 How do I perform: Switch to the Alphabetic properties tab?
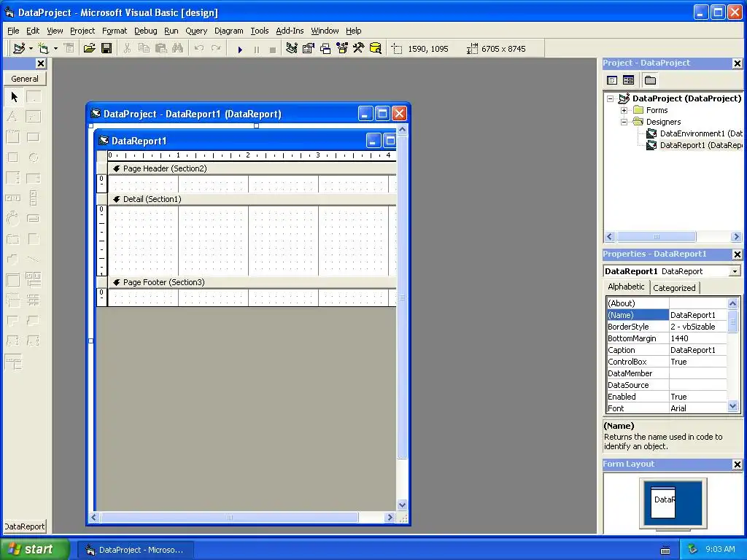(626, 287)
